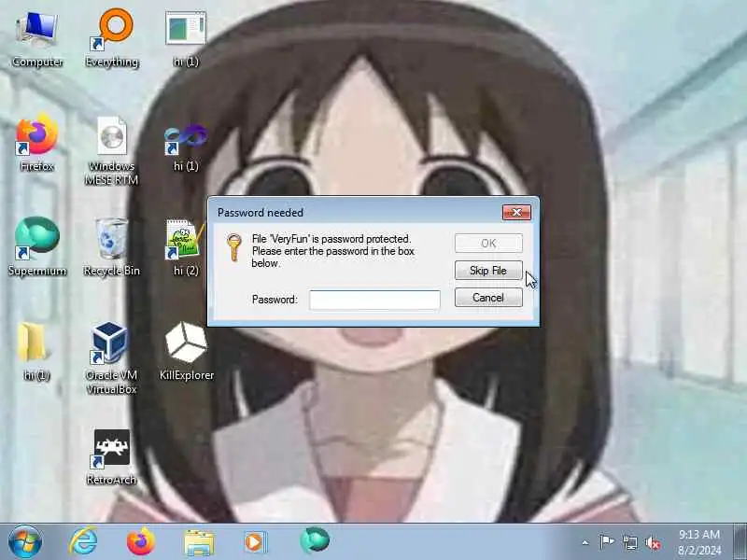Open Supermium from the taskbar
This screenshot has width=747, height=560.
(x=315, y=541)
